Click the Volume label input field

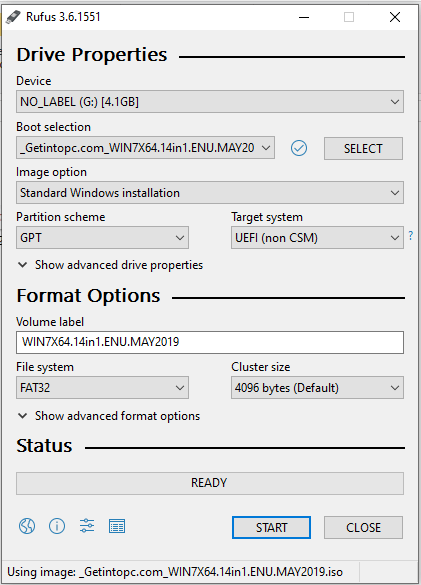(210, 342)
